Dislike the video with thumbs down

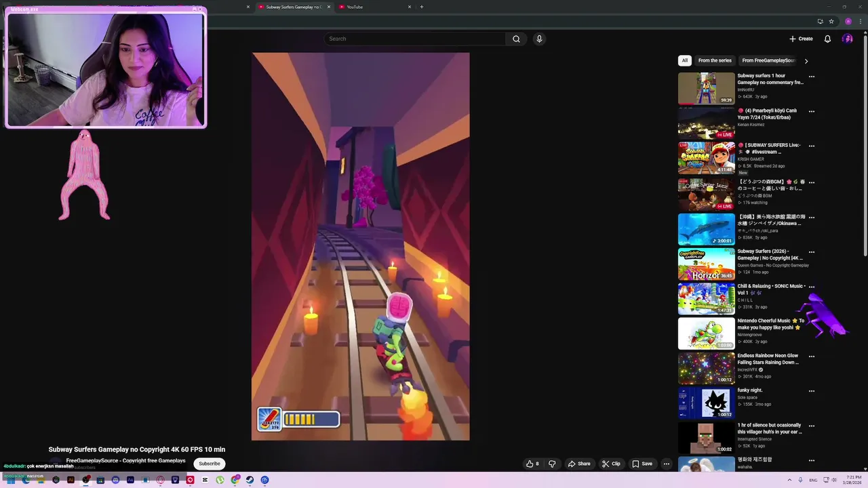click(552, 464)
